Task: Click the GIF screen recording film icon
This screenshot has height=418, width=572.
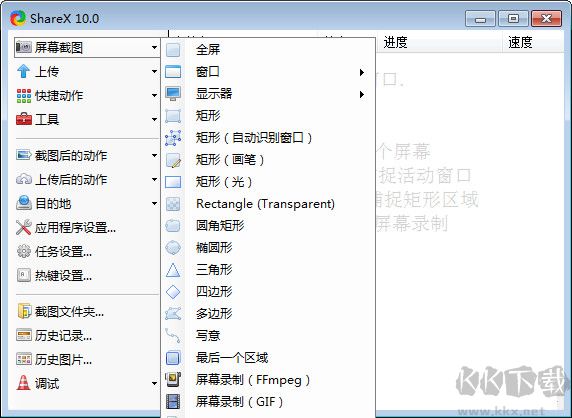Action: [173, 402]
